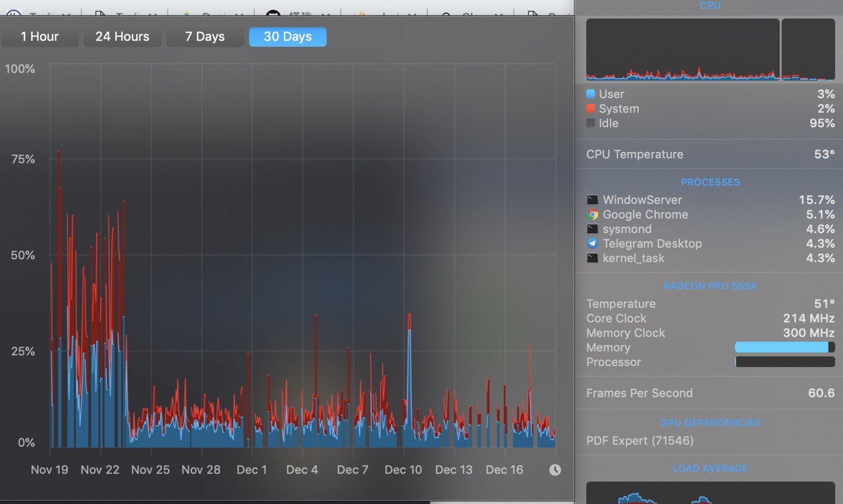Click the red System color swatch

tap(591, 109)
